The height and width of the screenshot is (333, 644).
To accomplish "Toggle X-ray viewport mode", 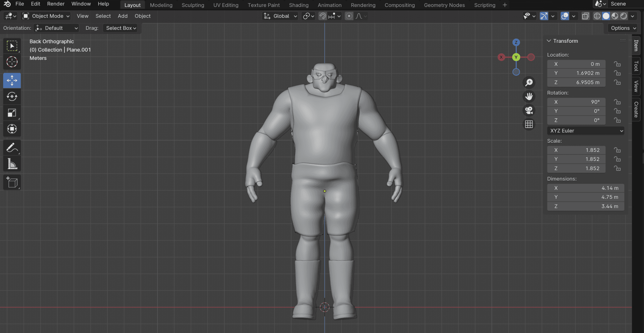I will tap(586, 16).
